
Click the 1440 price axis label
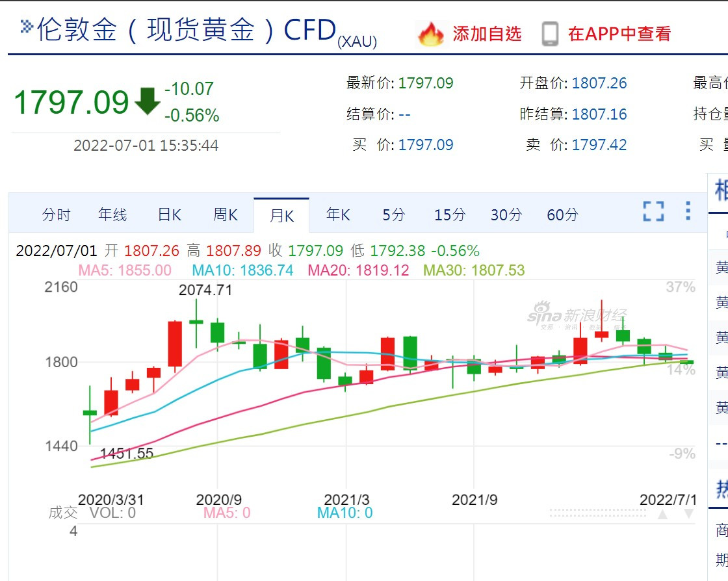click(x=61, y=446)
